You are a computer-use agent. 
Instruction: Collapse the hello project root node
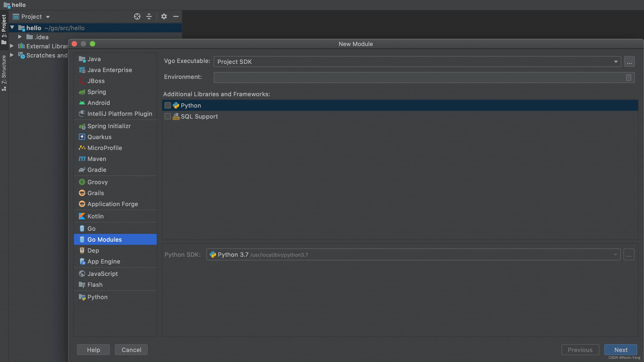pos(12,27)
